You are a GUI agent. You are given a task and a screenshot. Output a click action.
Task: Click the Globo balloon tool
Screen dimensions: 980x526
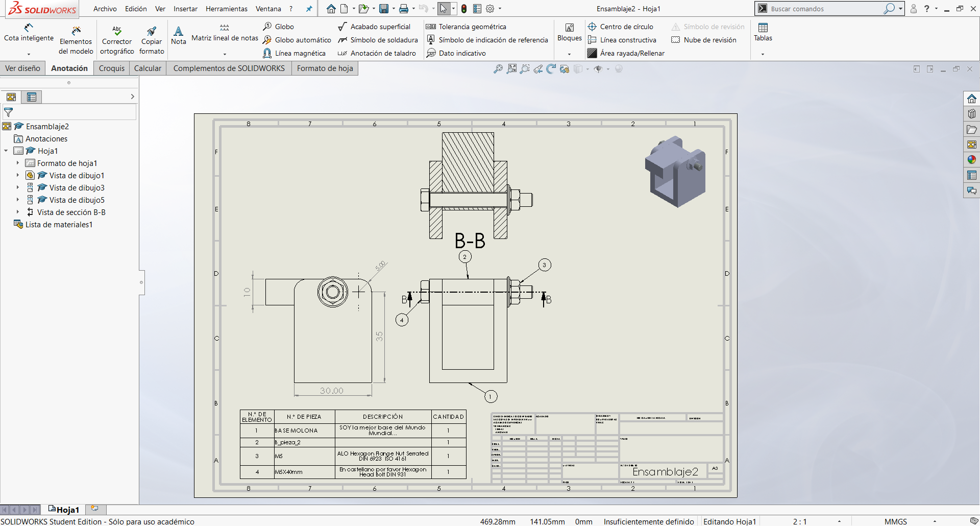(x=279, y=27)
